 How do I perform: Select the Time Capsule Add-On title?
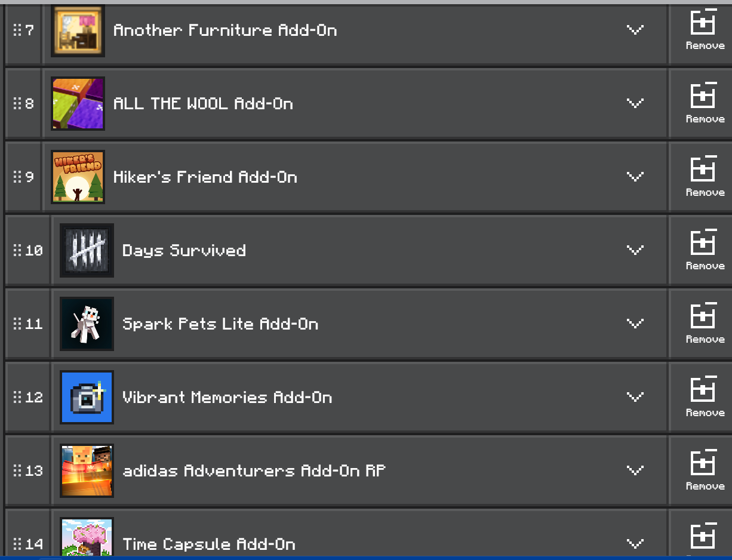click(209, 544)
